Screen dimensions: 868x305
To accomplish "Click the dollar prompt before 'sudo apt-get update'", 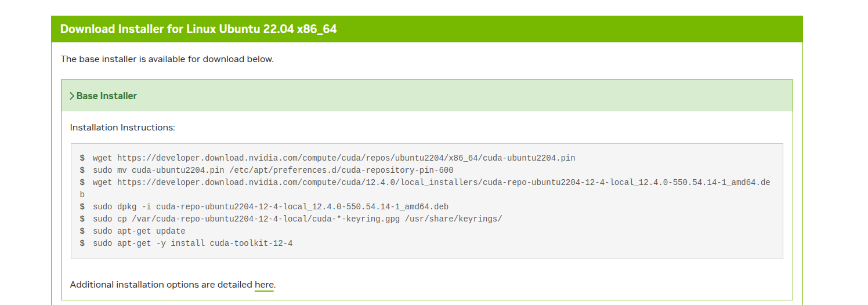I will tap(82, 231).
